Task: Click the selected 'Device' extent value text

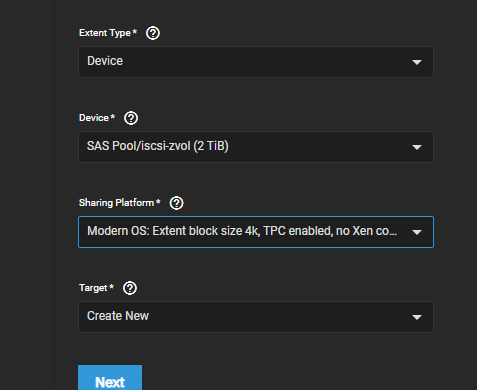Action: click(x=105, y=61)
